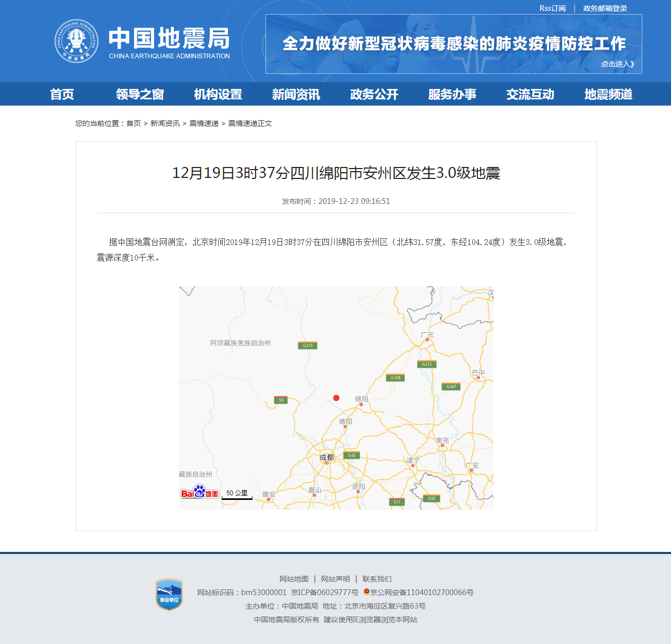Click the G347 road shield near 巴中
The image size is (671, 644).
click(451, 386)
